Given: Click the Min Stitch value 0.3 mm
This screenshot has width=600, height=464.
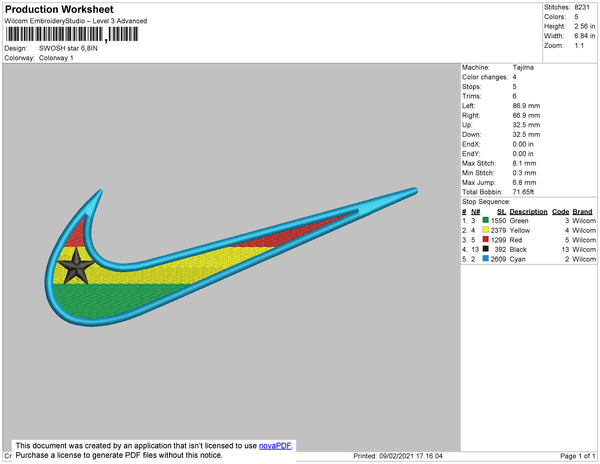Looking at the screenshot, I should pyautogui.click(x=524, y=173).
